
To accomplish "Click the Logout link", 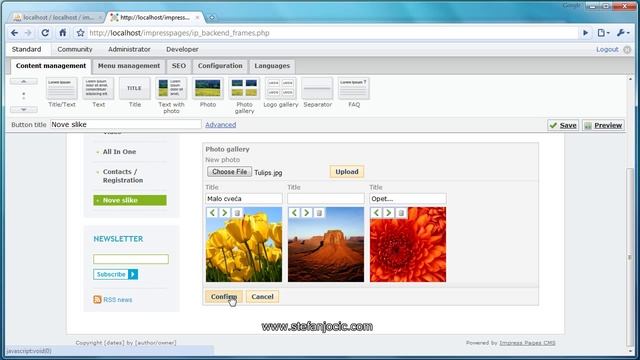I will tap(607, 49).
